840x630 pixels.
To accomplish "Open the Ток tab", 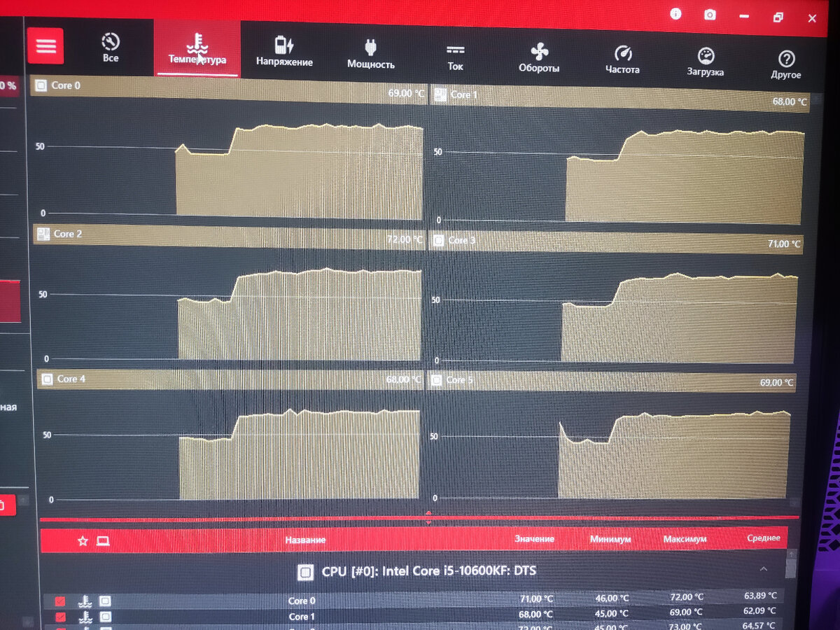I will (x=456, y=57).
